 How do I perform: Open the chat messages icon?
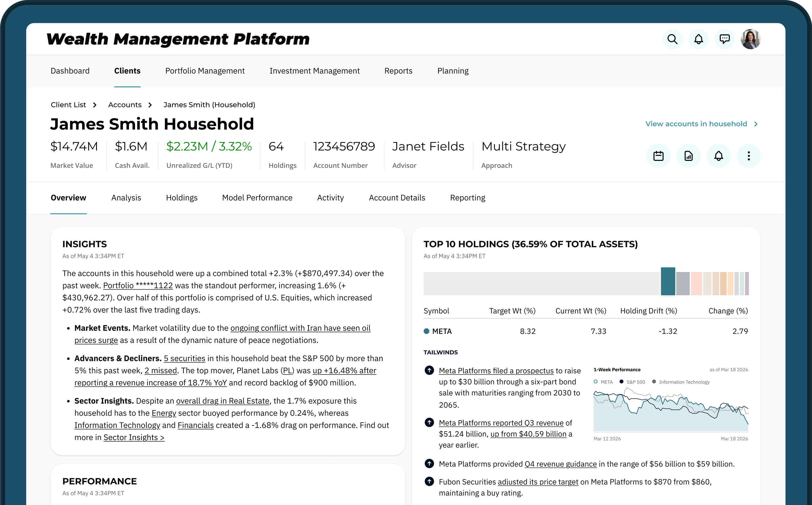(x=724, y=40)
